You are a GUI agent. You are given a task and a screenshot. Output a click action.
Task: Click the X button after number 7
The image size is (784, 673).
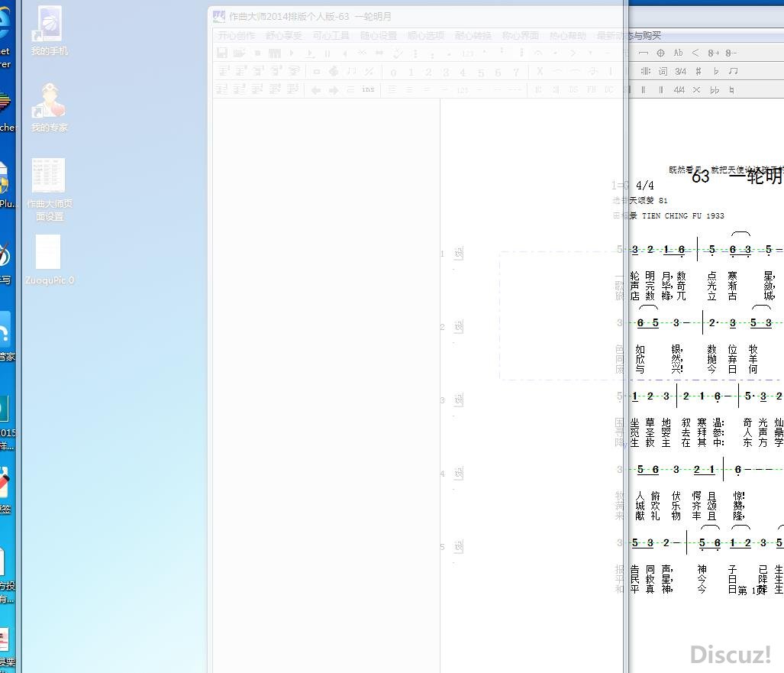click(540, 72)
